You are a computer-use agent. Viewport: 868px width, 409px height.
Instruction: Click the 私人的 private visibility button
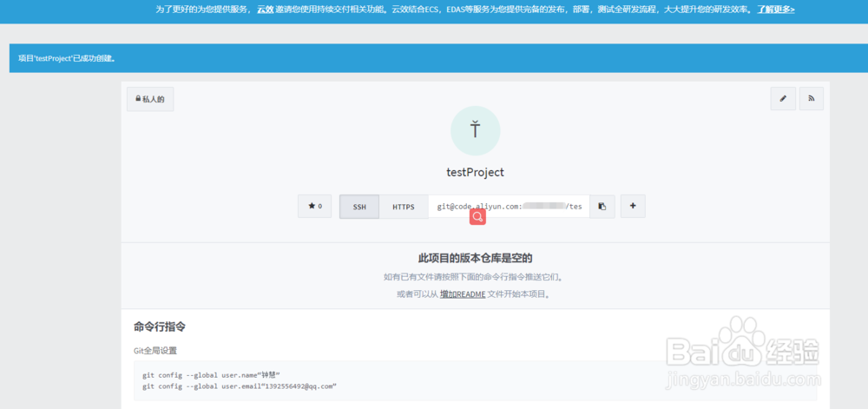coord(150,99)
